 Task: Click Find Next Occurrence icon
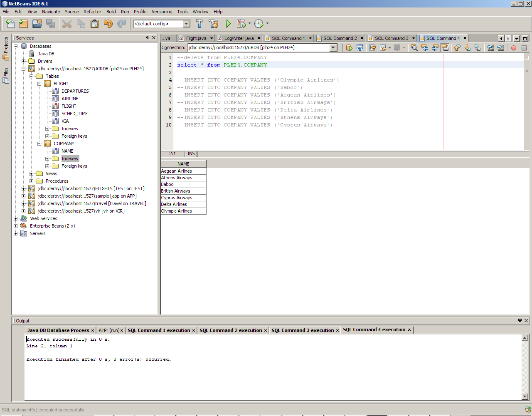pyautogui.click(x=435, y=48)
